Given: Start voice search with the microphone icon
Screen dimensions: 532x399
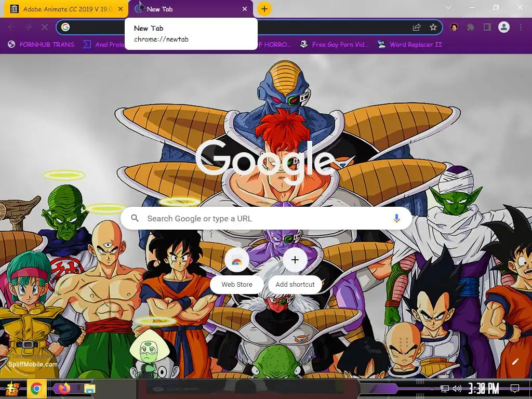Looking at the screenshot, I should 396,219.
